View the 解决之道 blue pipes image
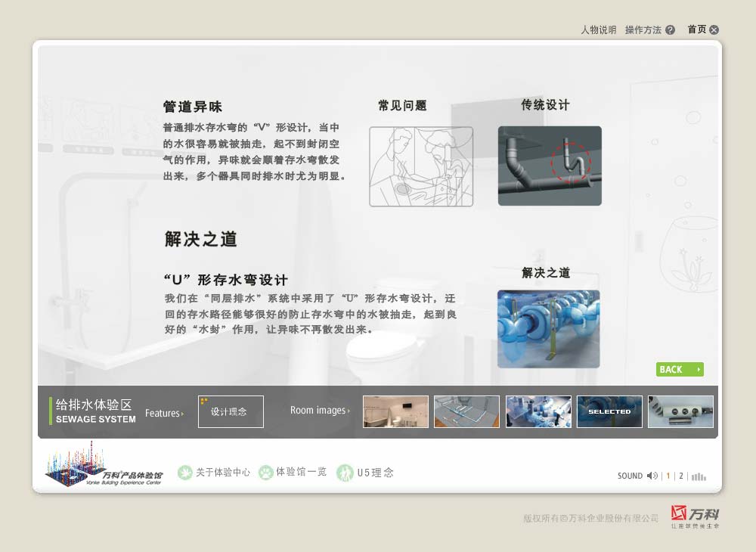The image size is (756, 552). (x=548, y=329)
